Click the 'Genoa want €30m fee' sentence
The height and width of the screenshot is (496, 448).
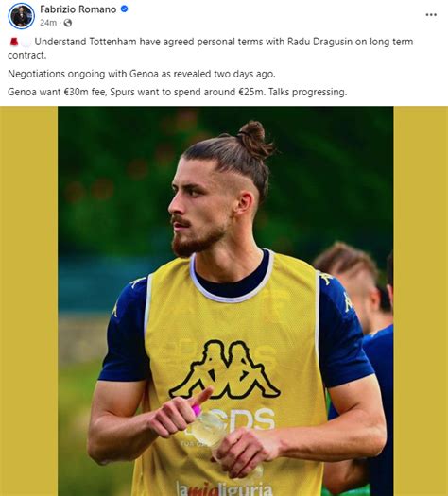pos(57,92)
